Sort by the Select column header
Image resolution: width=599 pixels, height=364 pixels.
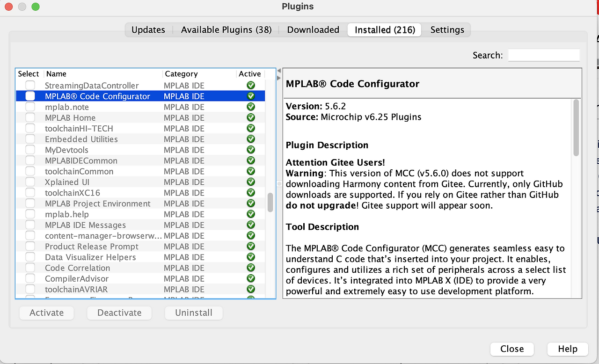[29, 74]
